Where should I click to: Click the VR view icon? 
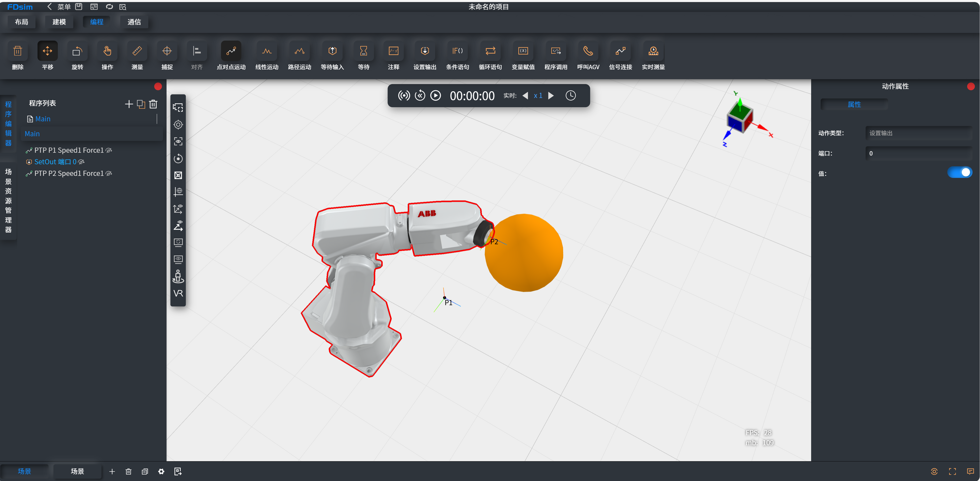point(178,293)
